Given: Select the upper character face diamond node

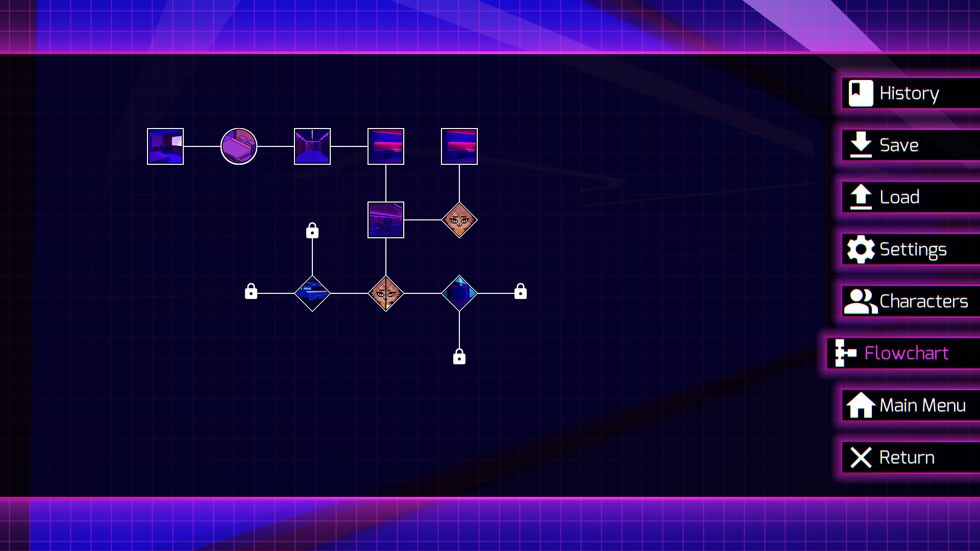Looking at the screenshot, I should click(x=459, y=220).
